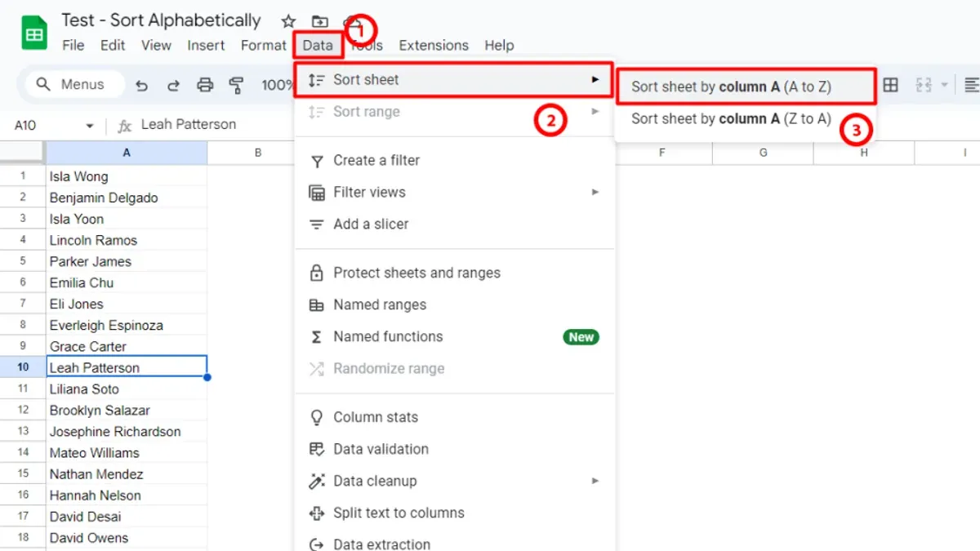This screenshot has height=551, width=980.
Task: Select Named functions menu entry
Action: 454,337
